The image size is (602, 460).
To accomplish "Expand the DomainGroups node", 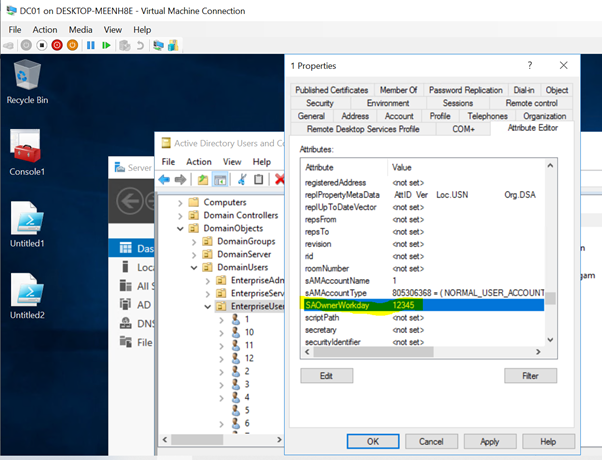I will click(x=194, y=242).
